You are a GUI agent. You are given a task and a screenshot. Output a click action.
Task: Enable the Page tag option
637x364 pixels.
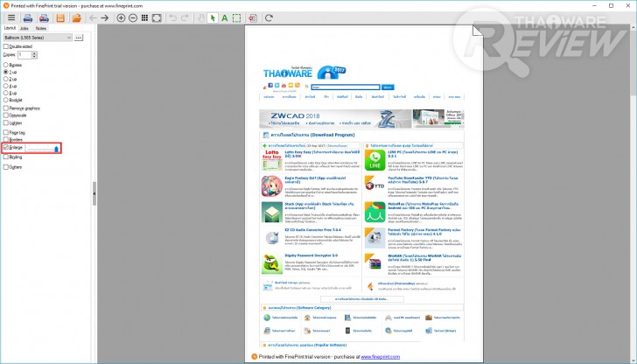[5, 132]
